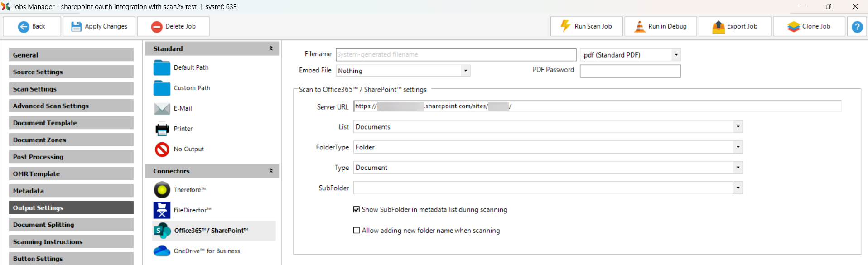Click the PDF Password input field
The width and height of the screenshot is (868, 265).
pos(630,71)
